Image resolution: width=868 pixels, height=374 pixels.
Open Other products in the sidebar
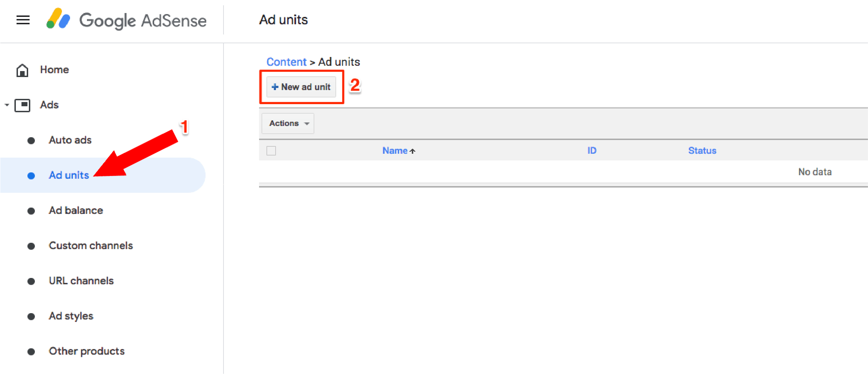pyautogui.click(x=87, y=351)
